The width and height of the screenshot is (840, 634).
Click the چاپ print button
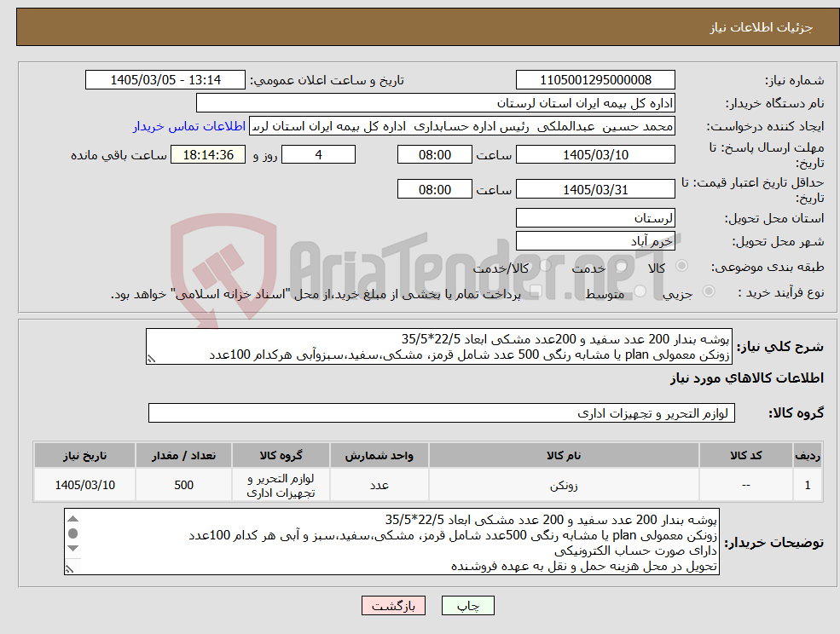(467, 606)
